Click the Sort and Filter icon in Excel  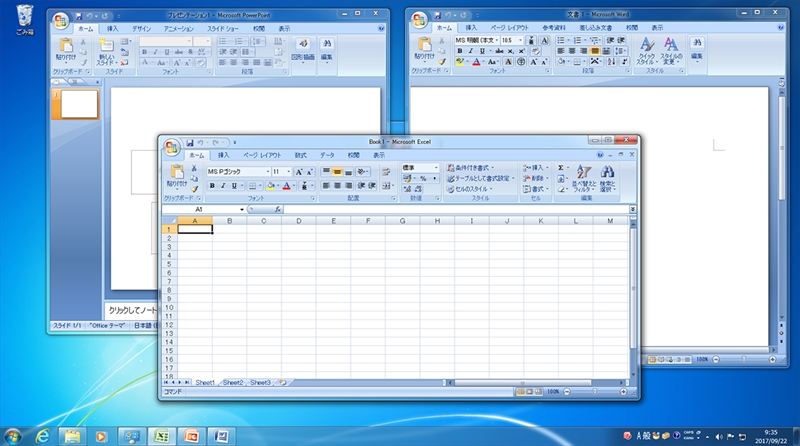(584, 172)
